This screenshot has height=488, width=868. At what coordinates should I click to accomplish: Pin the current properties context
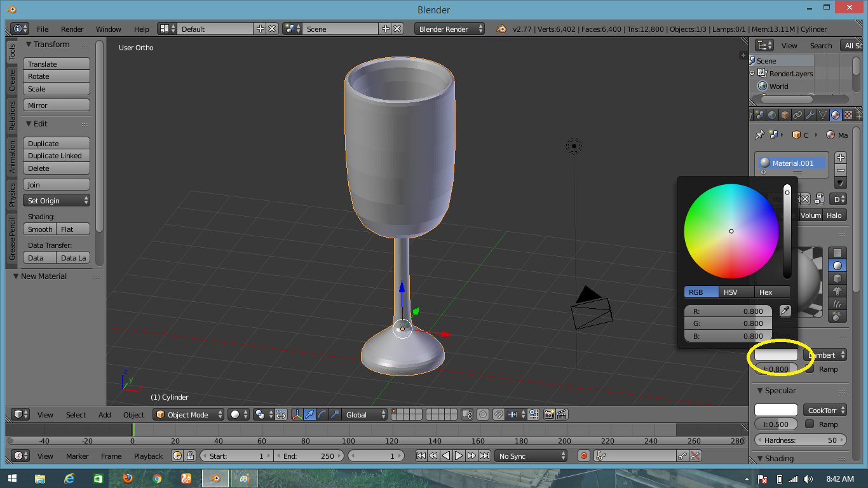point(760,135)
